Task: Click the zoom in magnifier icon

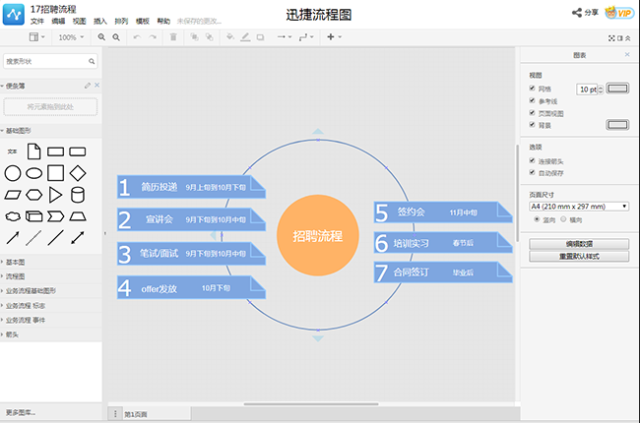Action: pos(101,37)
